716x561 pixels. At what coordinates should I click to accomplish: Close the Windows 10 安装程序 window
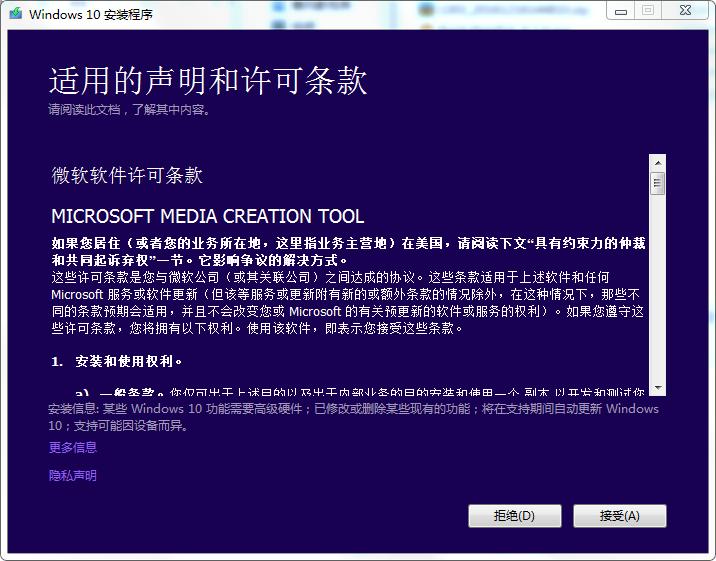tap(685, 10)
